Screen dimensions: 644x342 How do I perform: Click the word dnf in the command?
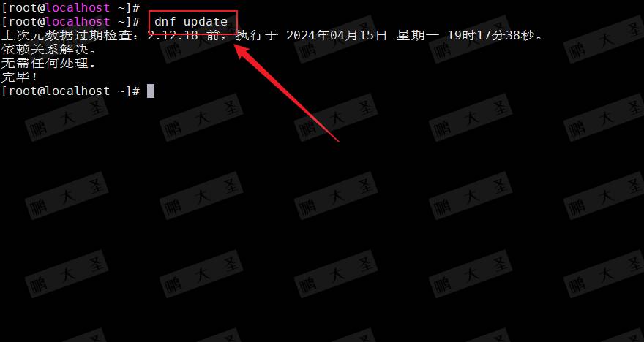point(165,21)
